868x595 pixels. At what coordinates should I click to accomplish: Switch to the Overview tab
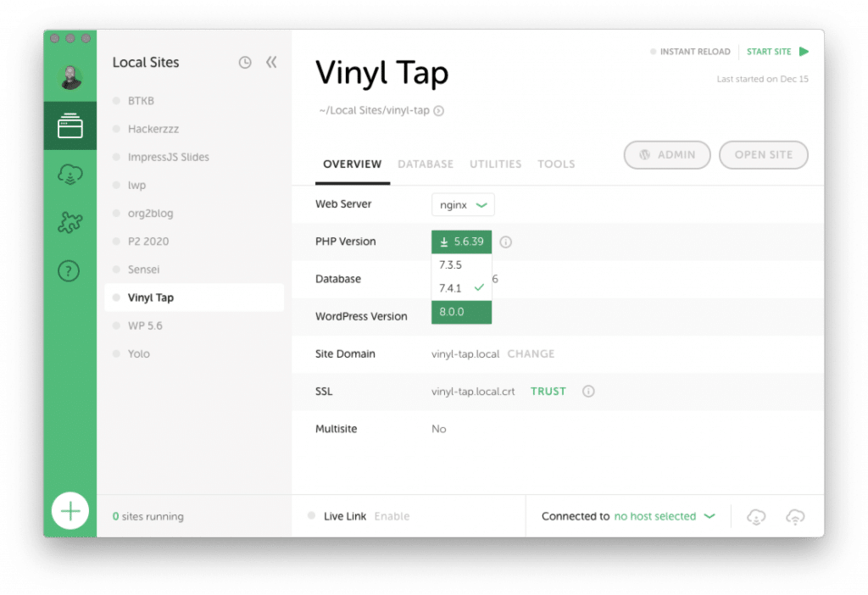pyautogui.click(x=353, y=164)
